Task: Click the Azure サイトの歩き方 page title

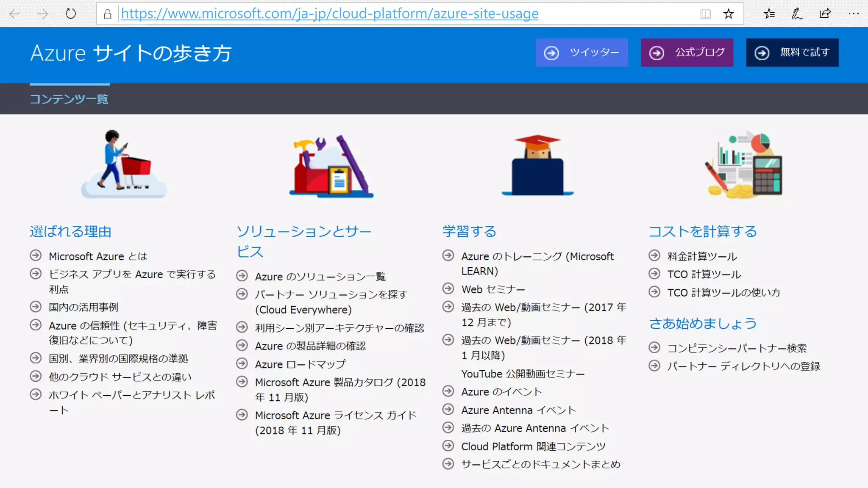Action: tap(131, 53)
